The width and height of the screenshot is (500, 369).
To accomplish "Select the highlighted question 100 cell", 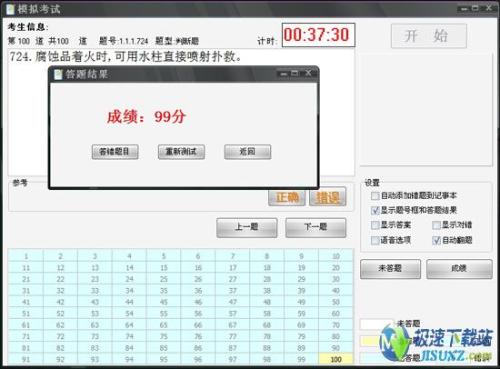I will (x=336, y=359).
